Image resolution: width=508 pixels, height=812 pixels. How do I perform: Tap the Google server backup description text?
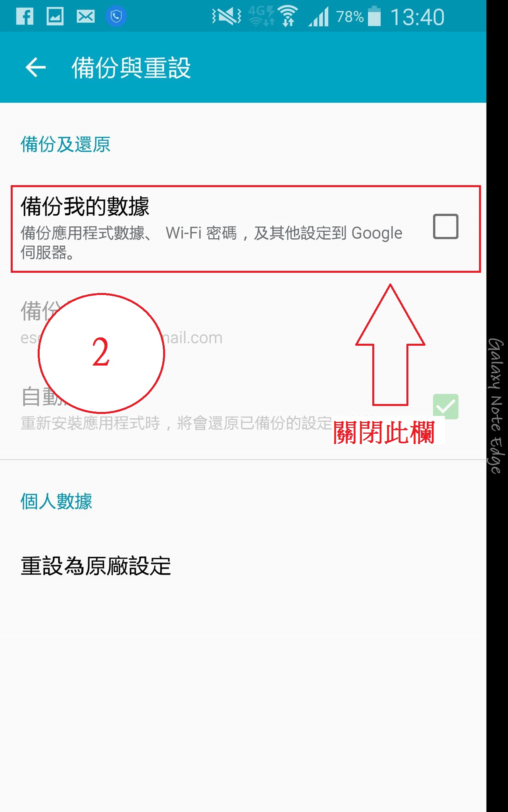click(x=212, y=242)
